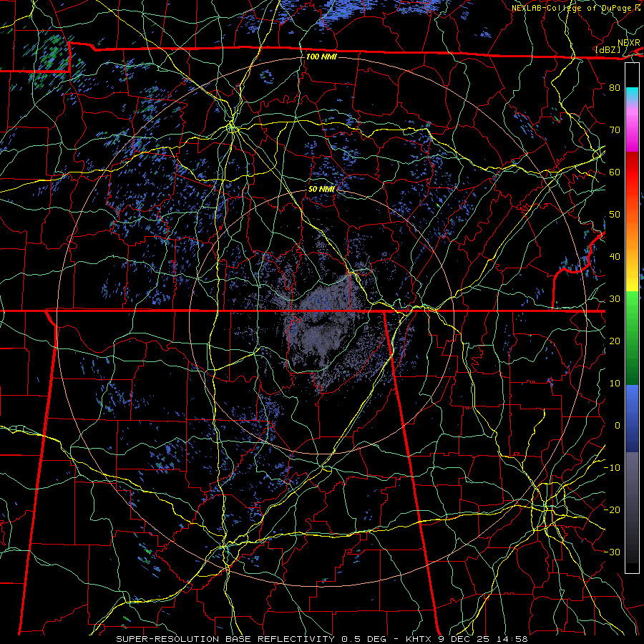Click the gray clutter echo at radar center
The height and width of the screenshot is (644, 644).
[x=321, y=323]
